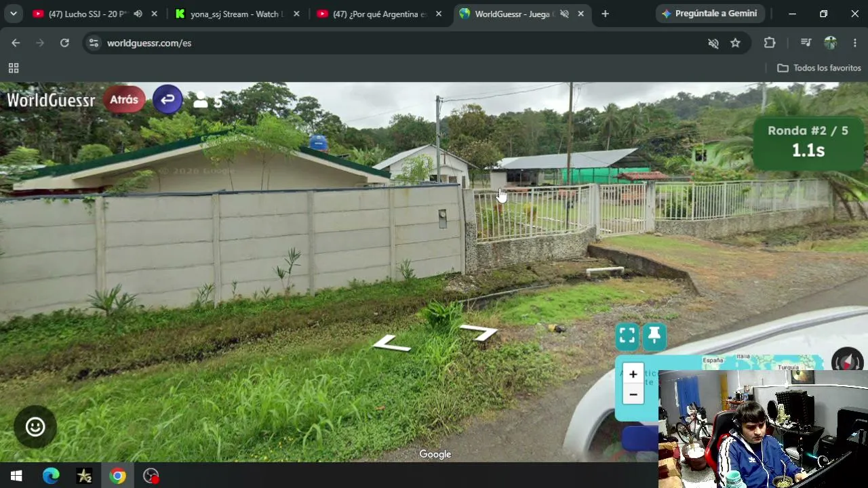Open the media controls panel
868x488 pixels.
[x=806, y=43]
